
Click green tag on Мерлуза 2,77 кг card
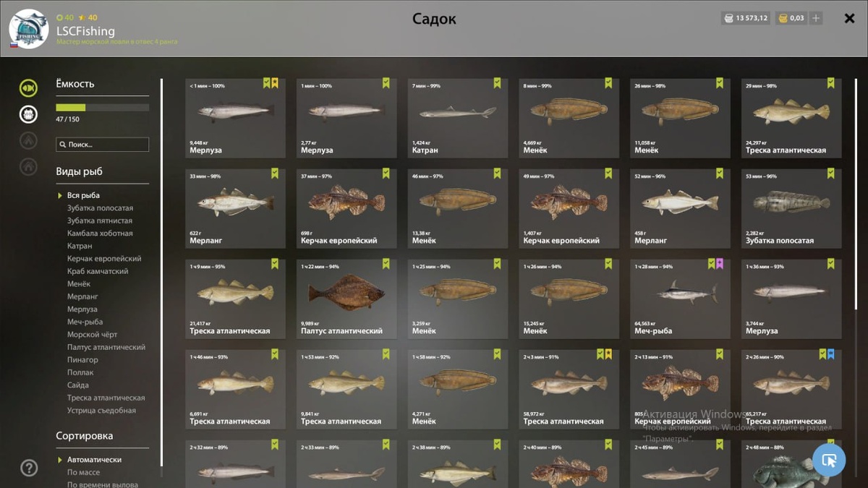click(386, 83)
